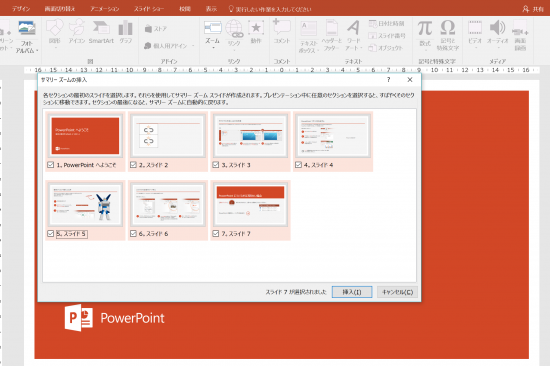Uncheck slide 1 PowerPoint へようこそ checkbox
This screenshot has height=366, width=550.
pyautogui.click(x=51, y=165)
